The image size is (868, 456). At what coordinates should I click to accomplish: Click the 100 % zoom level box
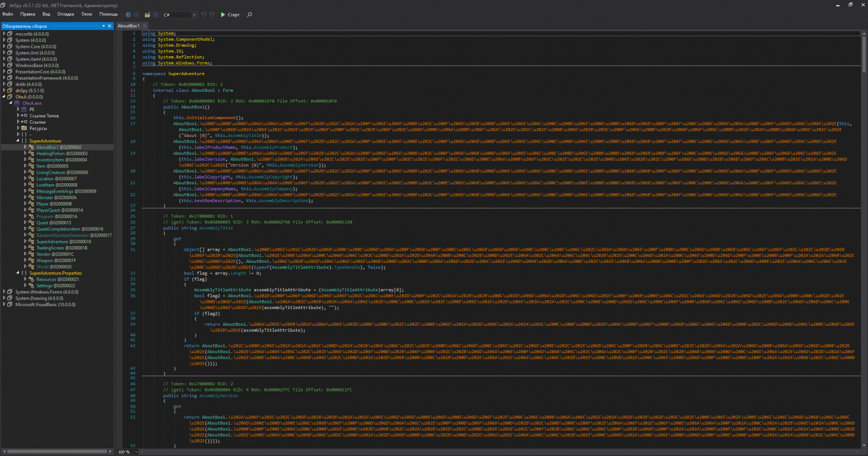[124, 452]
